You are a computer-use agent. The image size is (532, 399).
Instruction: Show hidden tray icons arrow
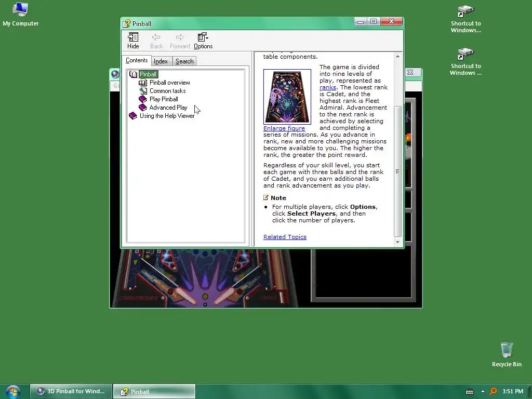pos(483,392)
